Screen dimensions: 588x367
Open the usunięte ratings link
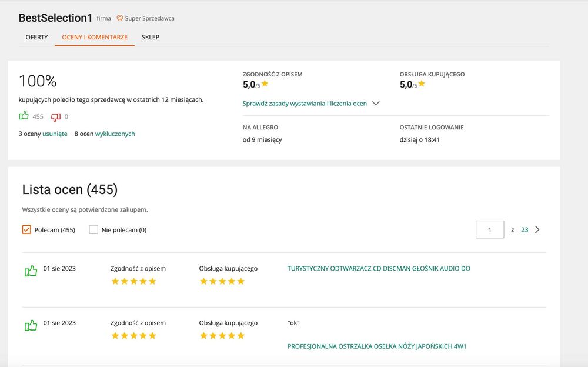pyautogui.click(x=55, y=134)
